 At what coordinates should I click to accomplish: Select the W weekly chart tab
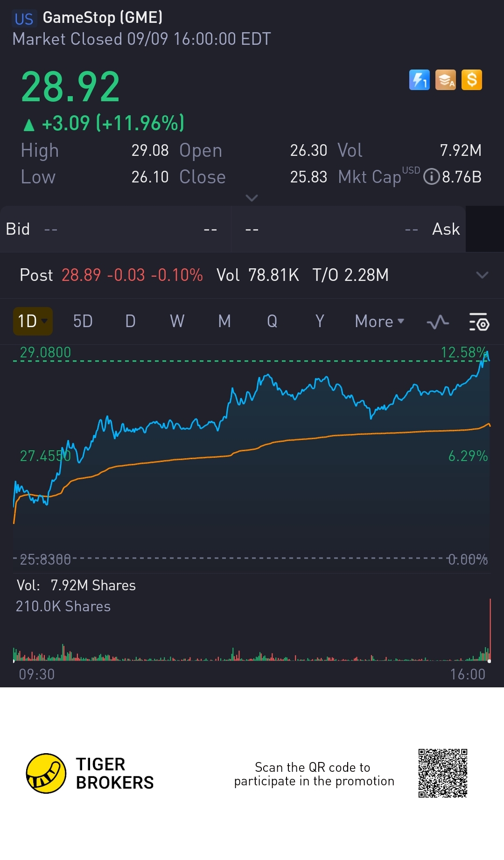[x=177, y=322]
